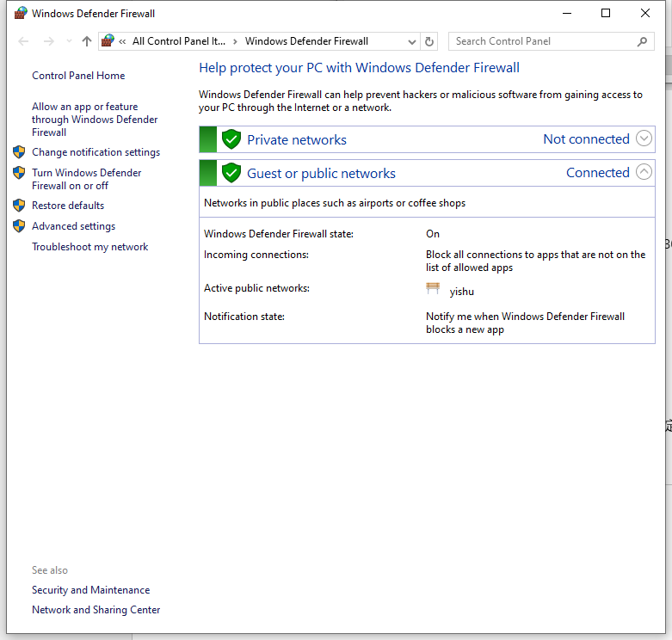Screen dimensions: 672x640
Task: Click the Guest or public networks heading
Action: coord(321,173)
